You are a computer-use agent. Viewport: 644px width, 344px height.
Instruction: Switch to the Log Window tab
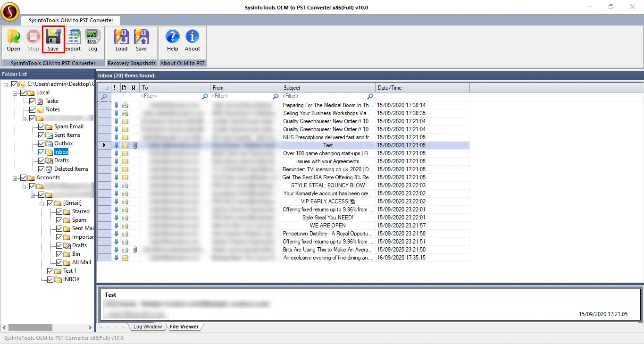[x=147, y=327]
